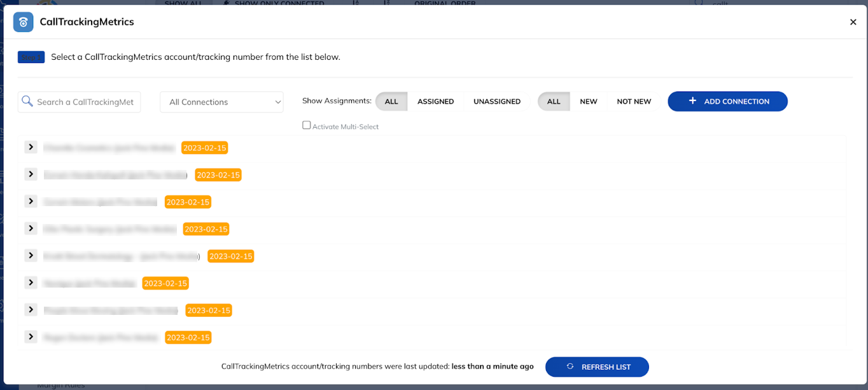
Task: Expand the fourth account row in the list
Action: pyautogui.click(x=31, y=228)
